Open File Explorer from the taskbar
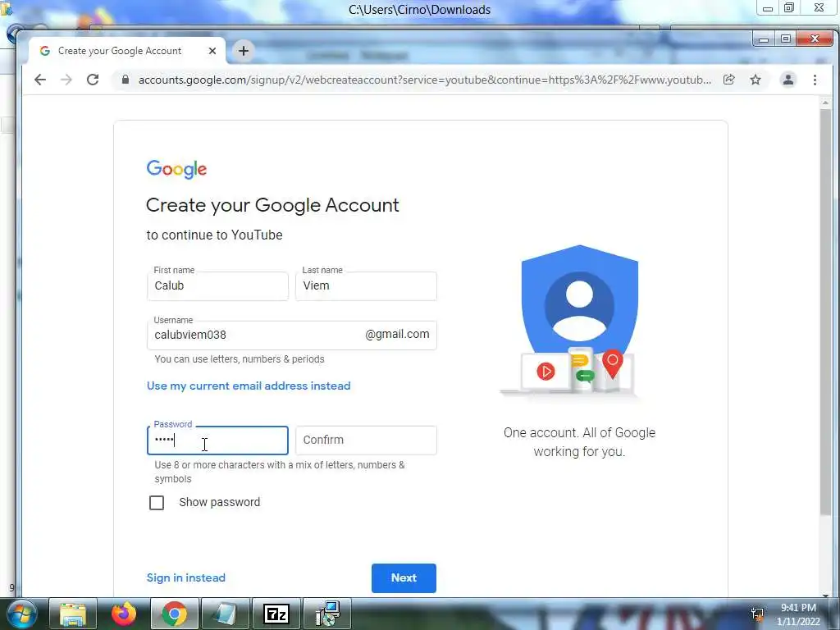Image resolution: width=840 pixels, height=630 pixels. pyautogui.click(x=73, y=614)
